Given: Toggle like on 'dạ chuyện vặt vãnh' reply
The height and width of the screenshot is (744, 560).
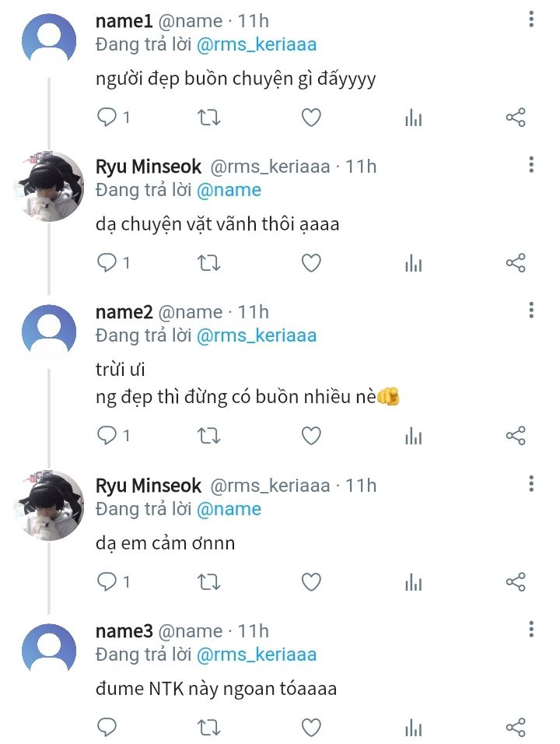Looking at the screenshot, I should [311, 263].
